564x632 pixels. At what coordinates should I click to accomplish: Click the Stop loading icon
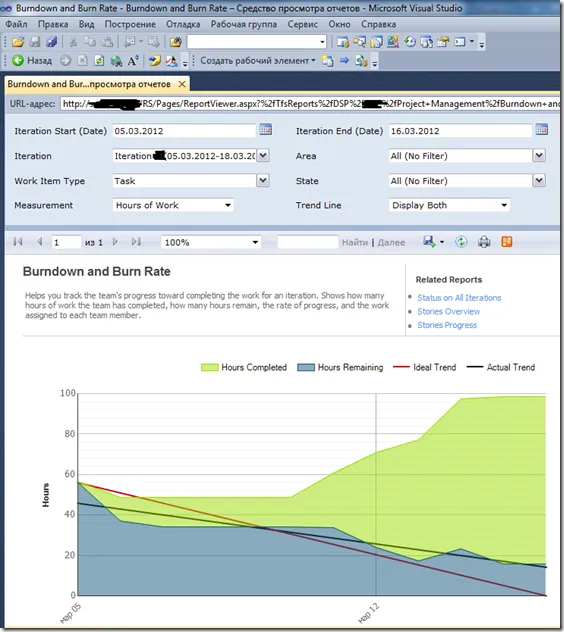click(82, 61)
